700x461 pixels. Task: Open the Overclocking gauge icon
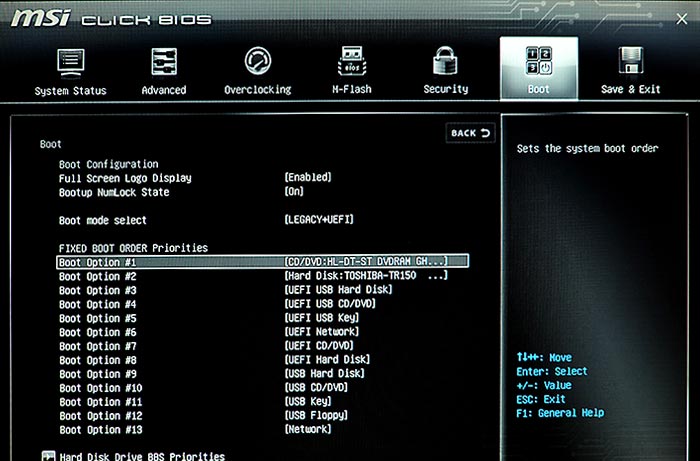(258, 61)
